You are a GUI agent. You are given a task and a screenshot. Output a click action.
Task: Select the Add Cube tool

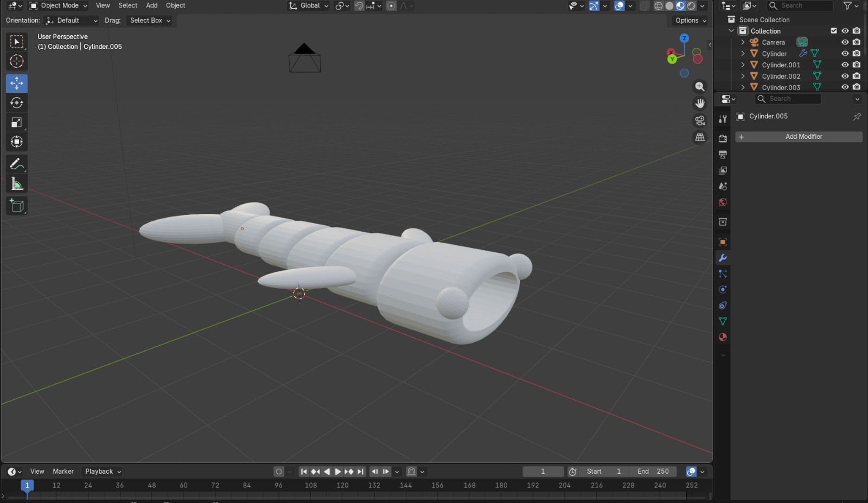click(x=17, y=206)
